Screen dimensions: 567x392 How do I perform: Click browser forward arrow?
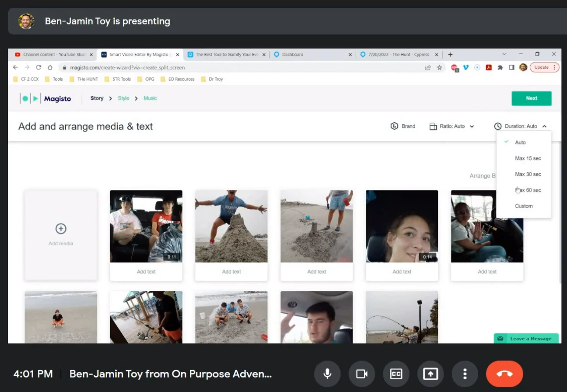[27, 67]
